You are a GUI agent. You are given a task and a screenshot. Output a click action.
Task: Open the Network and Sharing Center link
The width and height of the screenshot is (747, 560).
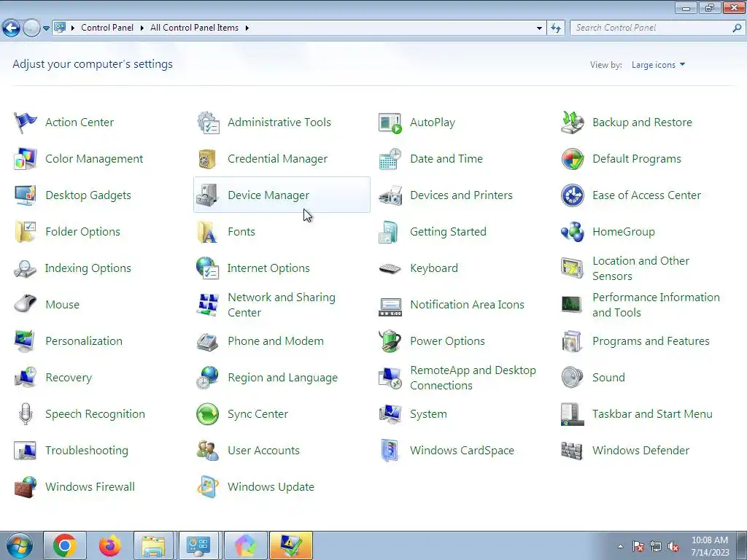coord(282,305)
